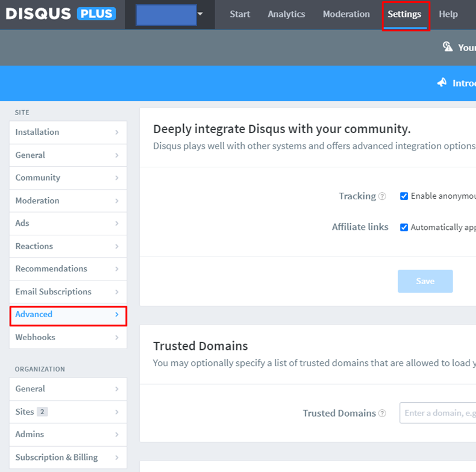Go to the Moderation top navigation tab

(x=346, y=14)
